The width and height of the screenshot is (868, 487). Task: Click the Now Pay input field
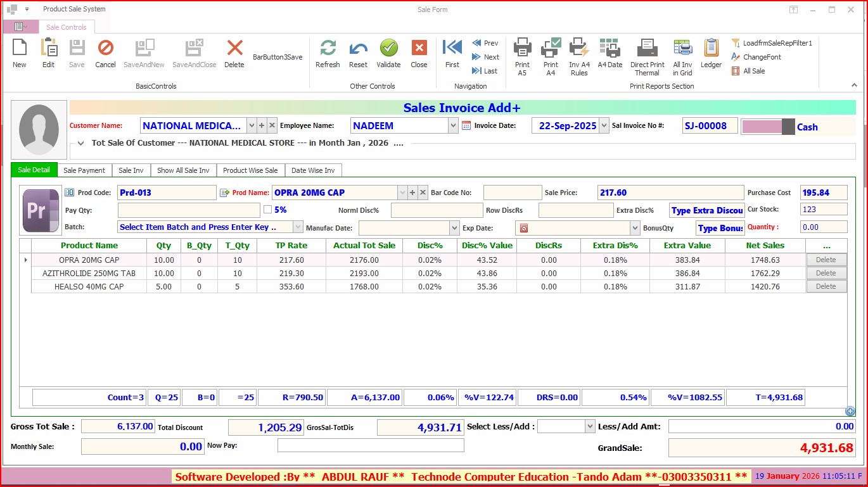point(371,445)
